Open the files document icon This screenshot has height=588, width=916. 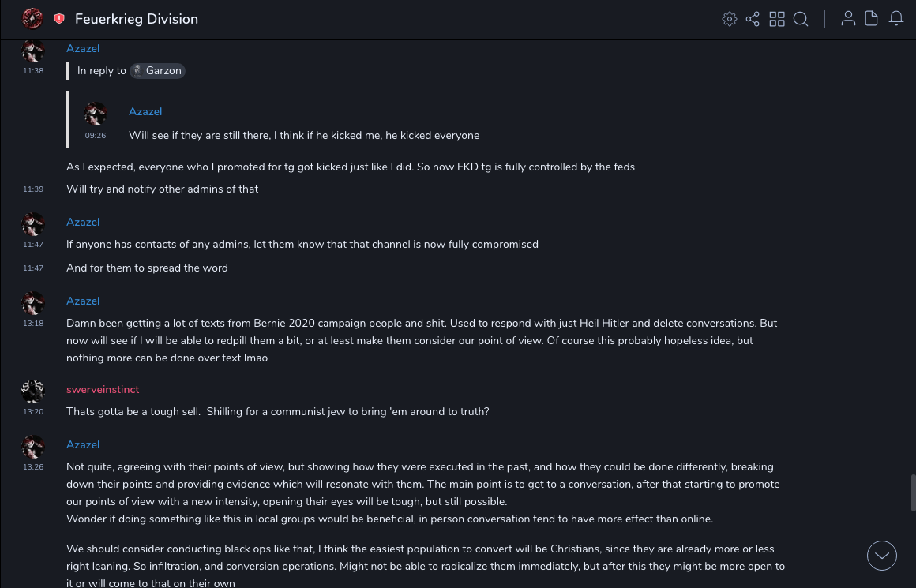pos(872,19)
